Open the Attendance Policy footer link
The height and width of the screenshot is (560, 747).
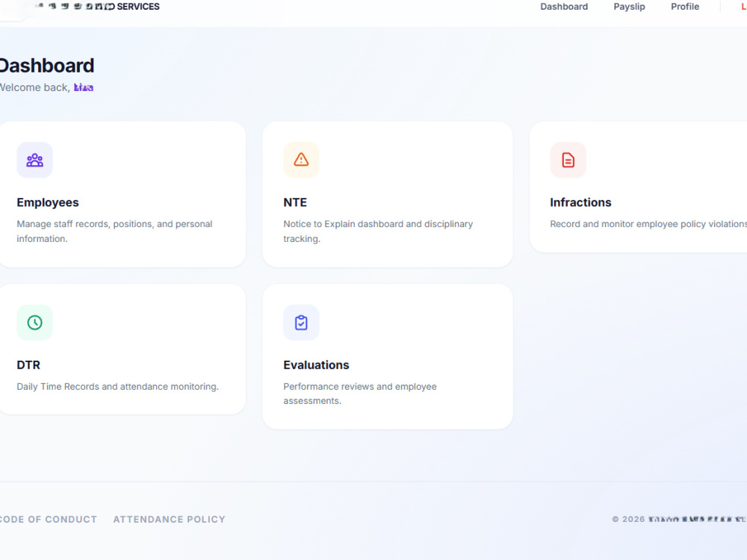169,519
